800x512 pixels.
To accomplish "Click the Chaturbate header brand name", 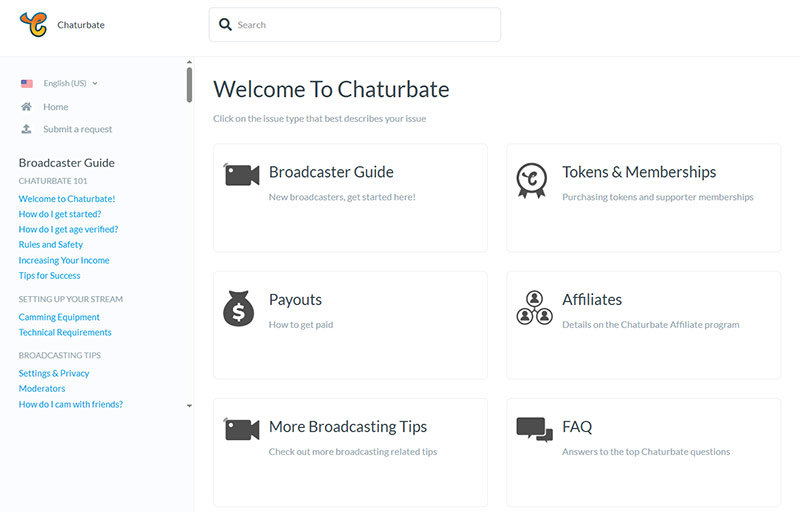I will click(x=81, y=24).
